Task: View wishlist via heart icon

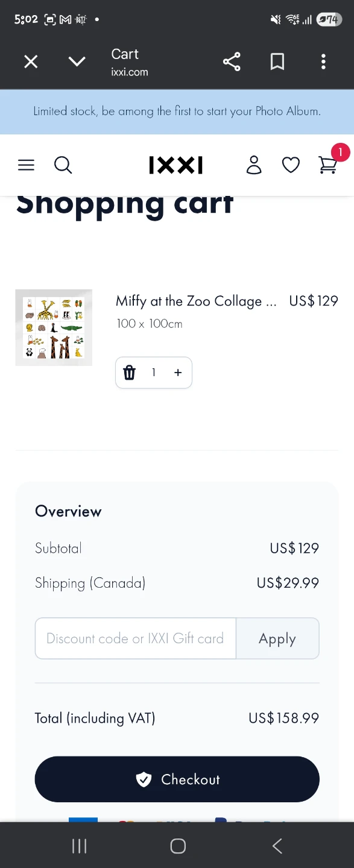Action: (x=291, y=165)
